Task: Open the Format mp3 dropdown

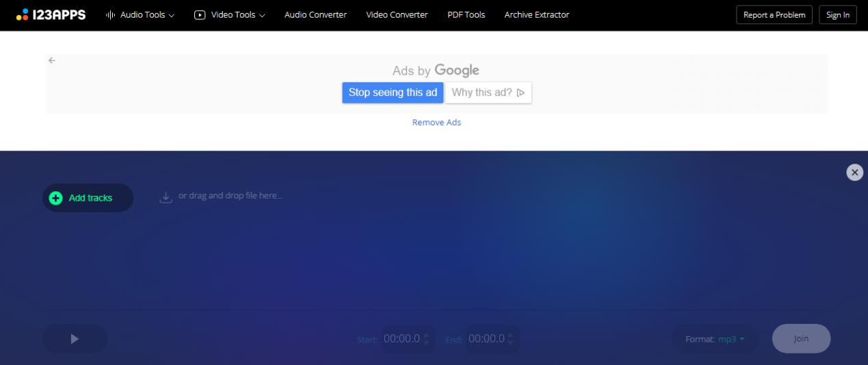Action: click(x=731, y=339)
